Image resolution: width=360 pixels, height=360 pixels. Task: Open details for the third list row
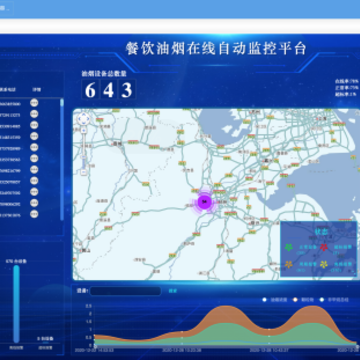(x=34, y=125)
